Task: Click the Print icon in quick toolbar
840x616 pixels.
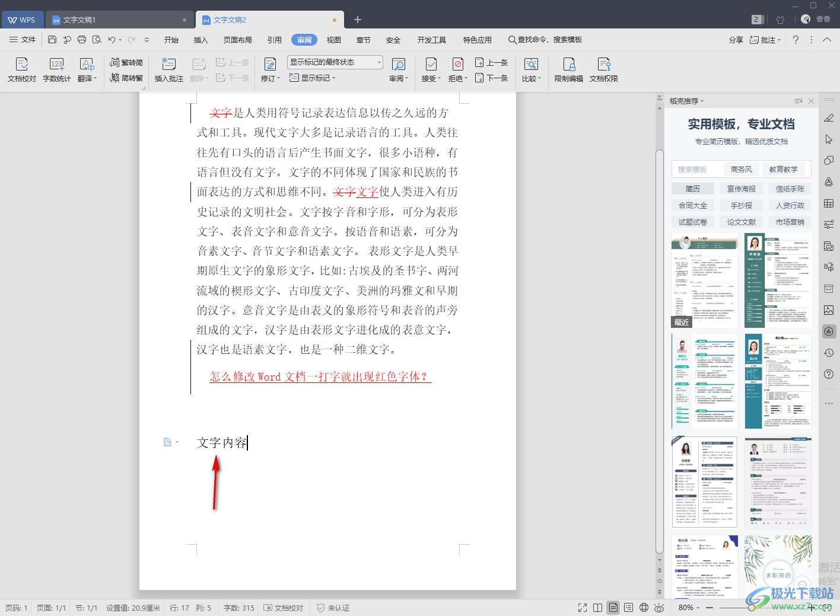Action: click(x=82, y=40)
